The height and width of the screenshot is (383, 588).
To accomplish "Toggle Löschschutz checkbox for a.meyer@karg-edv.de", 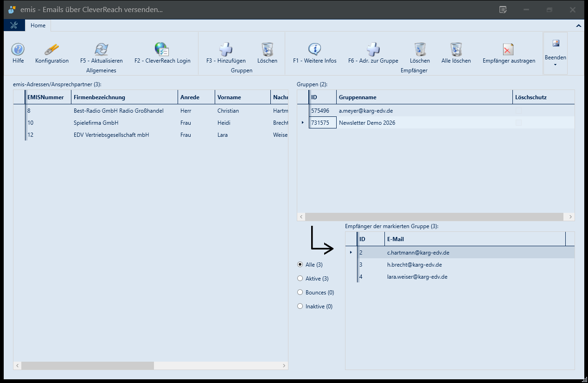I will point(518,111).
